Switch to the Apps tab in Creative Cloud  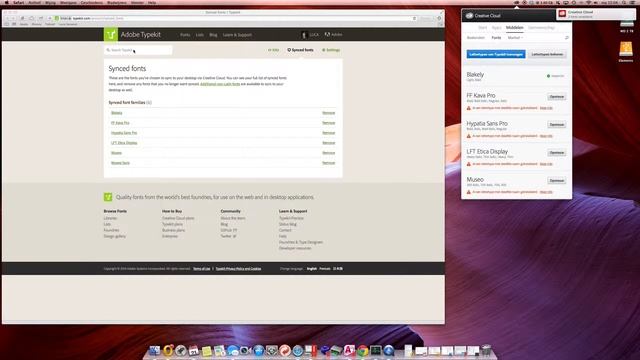point(496,28)
